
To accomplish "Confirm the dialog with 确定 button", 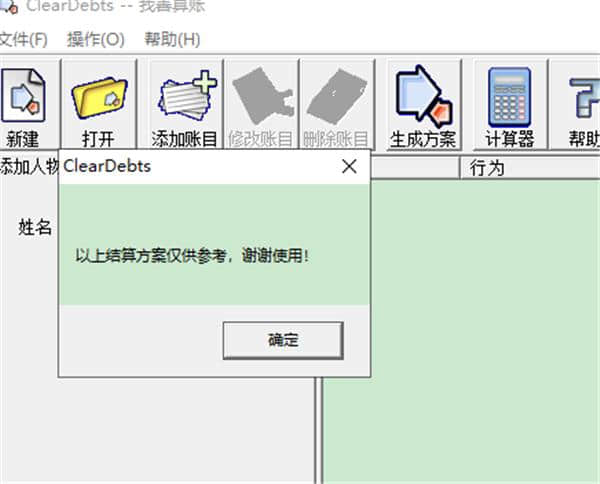I will tap(283, 341).
